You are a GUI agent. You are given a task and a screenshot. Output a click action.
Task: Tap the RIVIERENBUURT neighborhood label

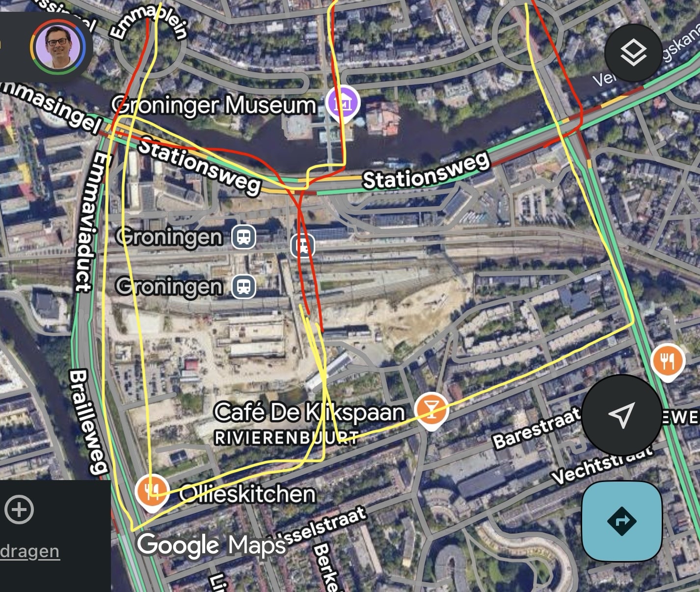pos(287,437)
